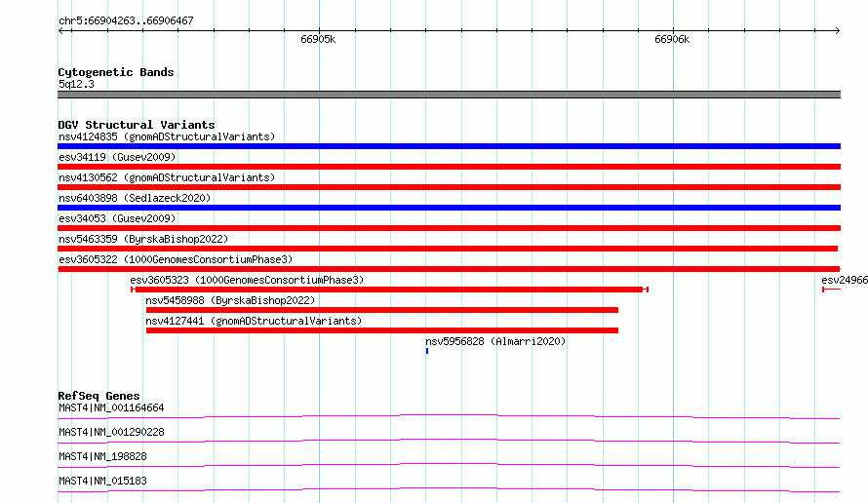Click the nsv5956828 (Almarri2020) label
Image resolution: width=868 pixels, height=503 pixels.
(495, 341)
